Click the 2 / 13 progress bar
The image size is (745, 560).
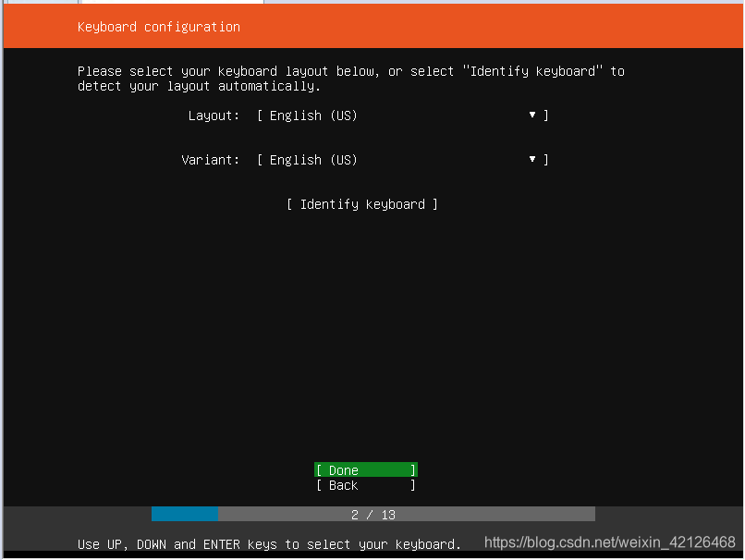pyautogui.click(x=373, y=514)
